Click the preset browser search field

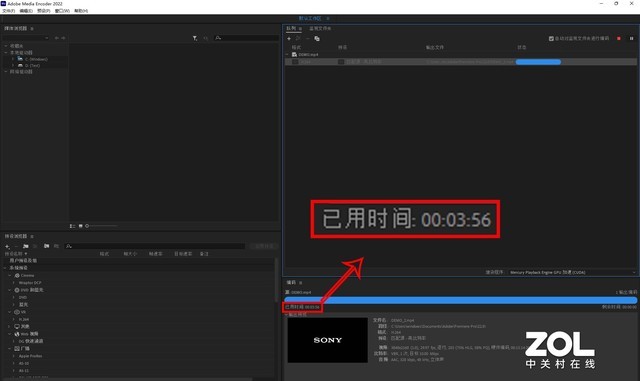click(155, 246)
